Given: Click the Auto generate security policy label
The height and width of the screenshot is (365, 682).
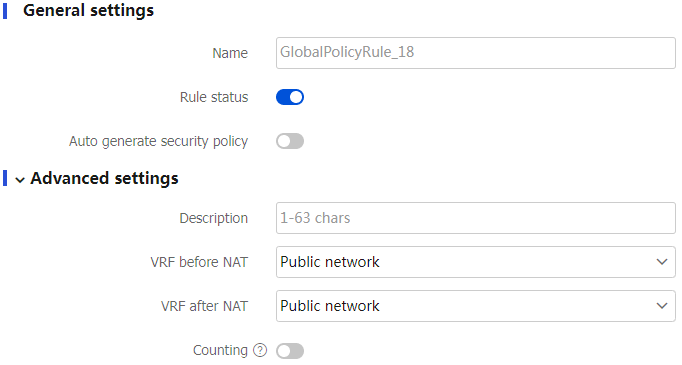Looking at the screenshot, I should pyautogui.click(x=158, y=141).
